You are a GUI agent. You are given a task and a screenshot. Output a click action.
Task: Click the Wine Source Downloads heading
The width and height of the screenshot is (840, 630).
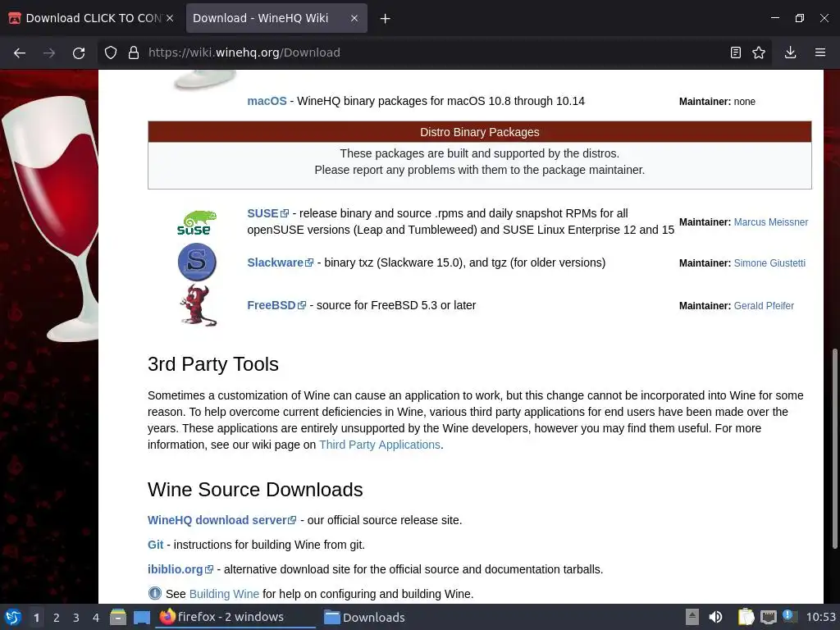(x=255, y=490)
